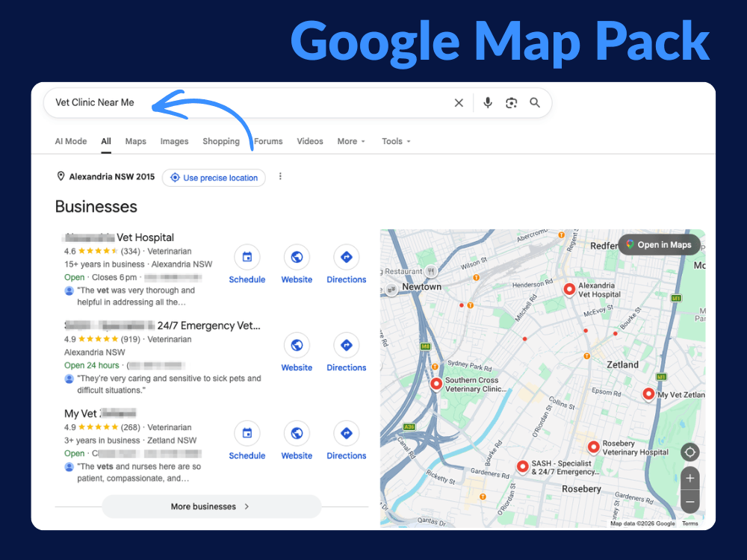747x560 pixels.
Task: Switch to the AI Mode tab
Action: [71, 141]
